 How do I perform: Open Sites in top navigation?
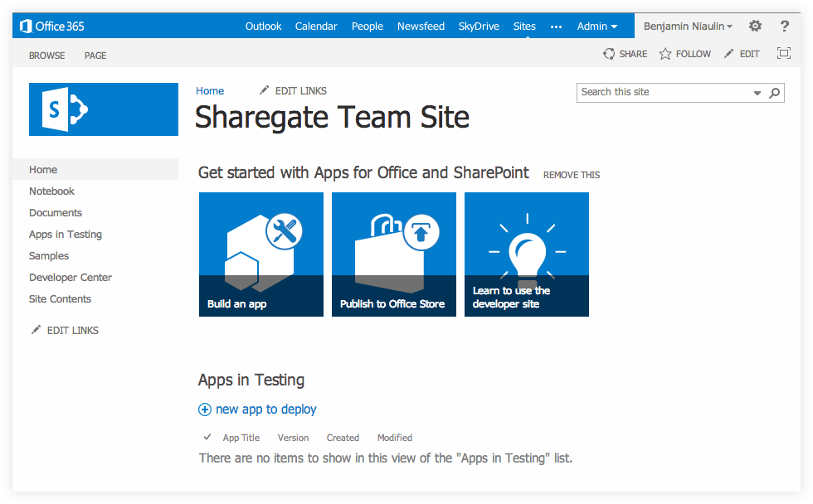click(524, 26)
